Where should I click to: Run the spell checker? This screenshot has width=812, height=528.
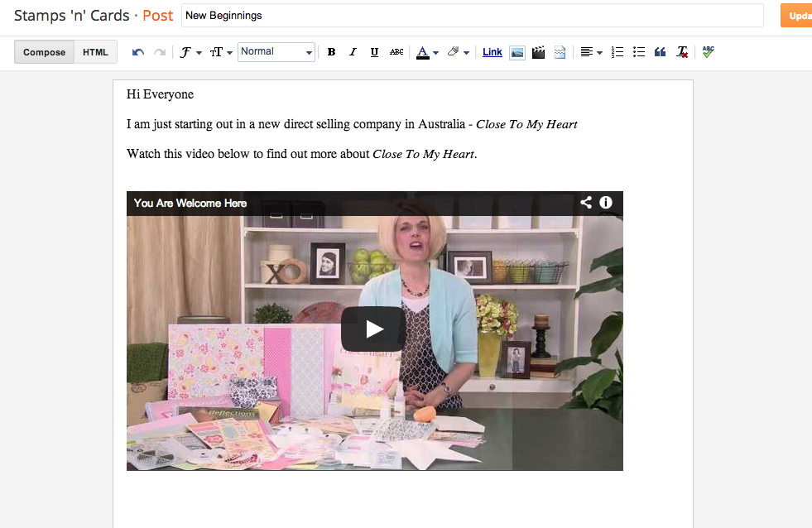(x=708, y=52)
